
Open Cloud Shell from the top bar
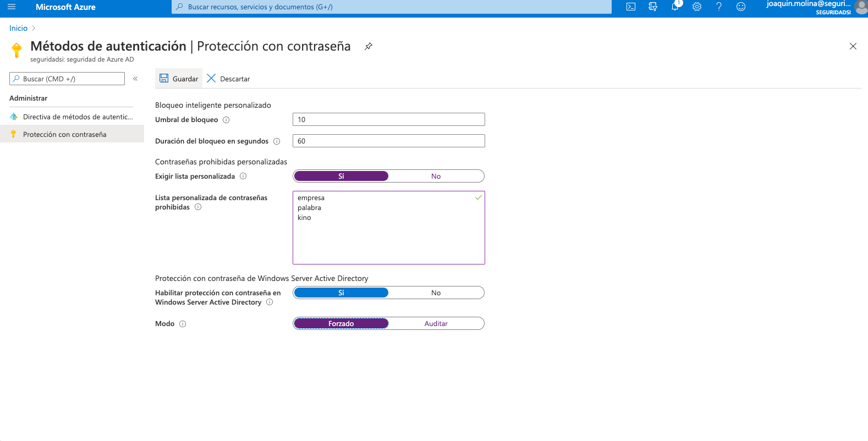[631, 7]
